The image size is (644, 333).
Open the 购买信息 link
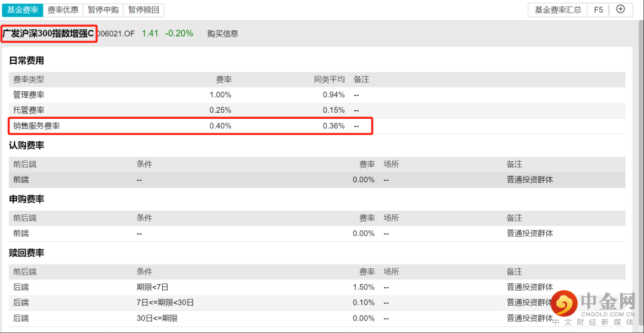tap(222, 34)
